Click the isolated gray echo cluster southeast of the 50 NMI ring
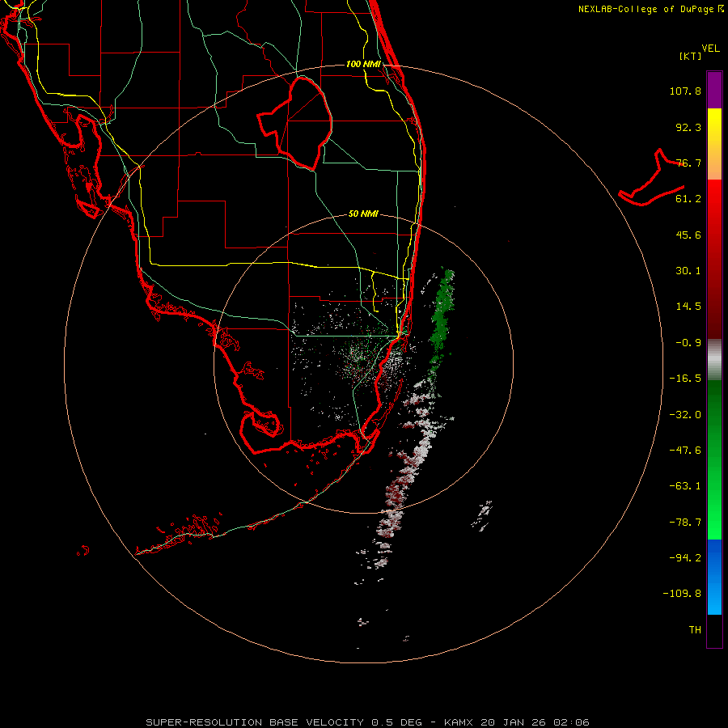The height and width of the screenshot is (728, 728). (482, 515)
